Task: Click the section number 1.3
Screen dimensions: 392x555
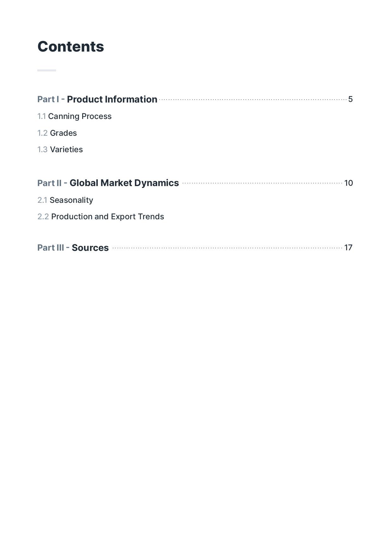Action: (42, 150)
